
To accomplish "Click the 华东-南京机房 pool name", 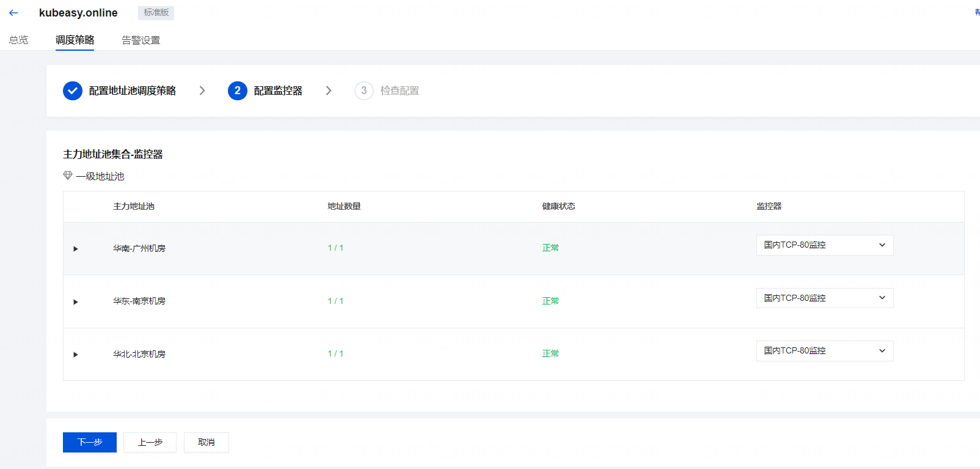I will click(x=139, y=301).
